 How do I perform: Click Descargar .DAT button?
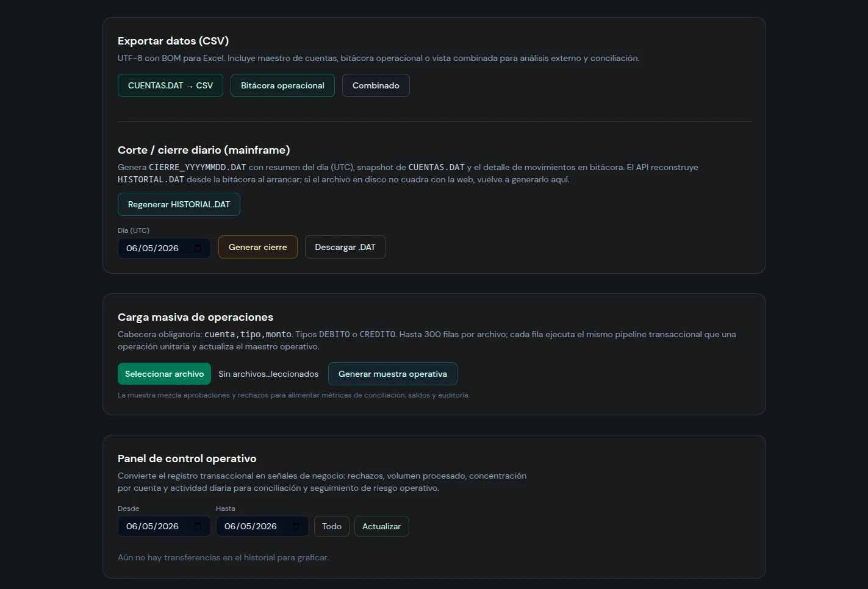tap(345, 247)
